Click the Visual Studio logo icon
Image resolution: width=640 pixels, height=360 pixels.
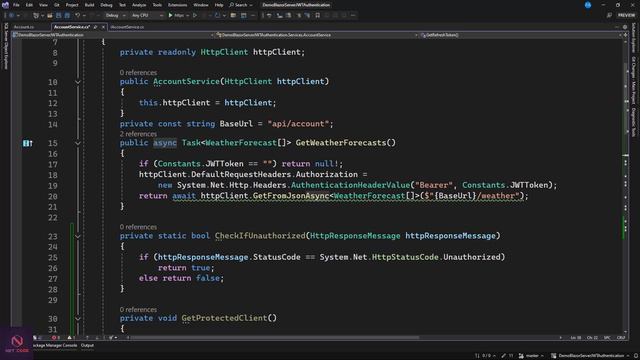[5, 5]
